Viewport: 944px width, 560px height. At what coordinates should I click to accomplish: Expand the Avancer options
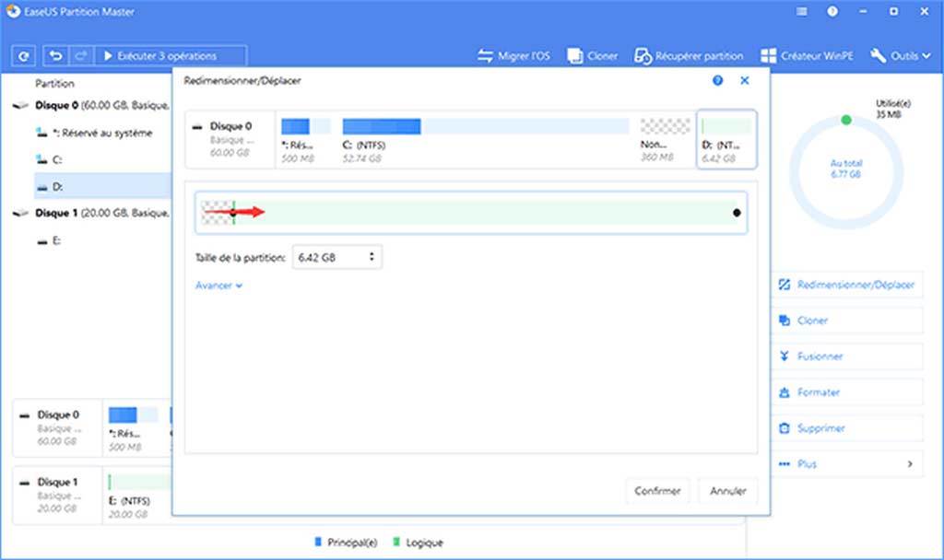point(218,286)
